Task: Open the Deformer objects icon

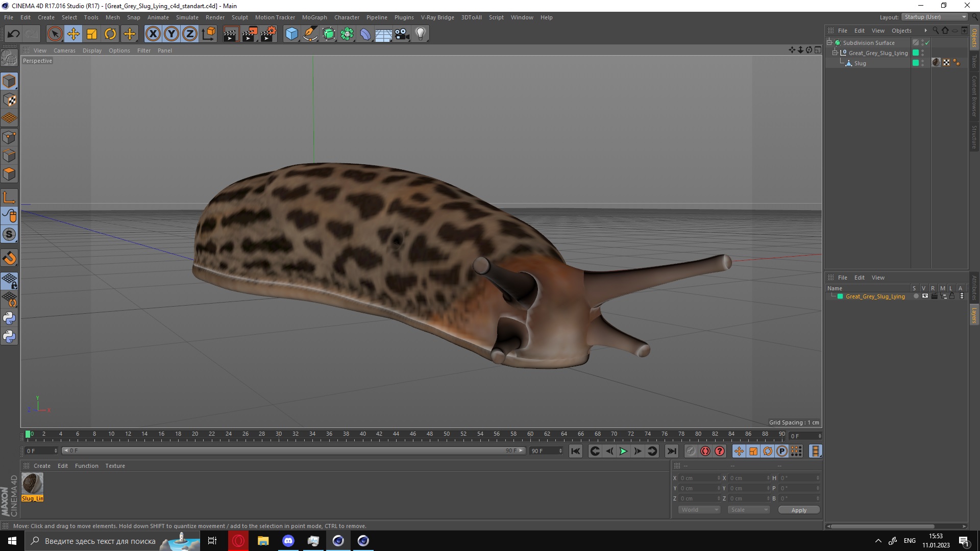Action: (365, 34)
